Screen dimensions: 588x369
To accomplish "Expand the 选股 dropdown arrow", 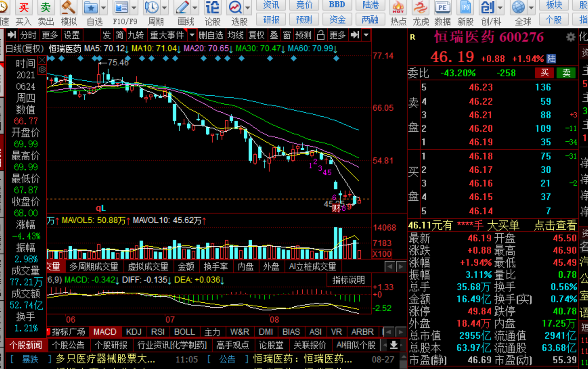I will (248, 8).
